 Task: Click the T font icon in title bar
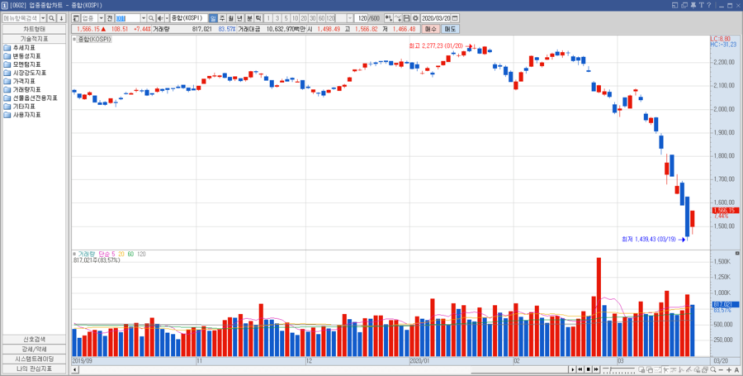tap(701, 5)
